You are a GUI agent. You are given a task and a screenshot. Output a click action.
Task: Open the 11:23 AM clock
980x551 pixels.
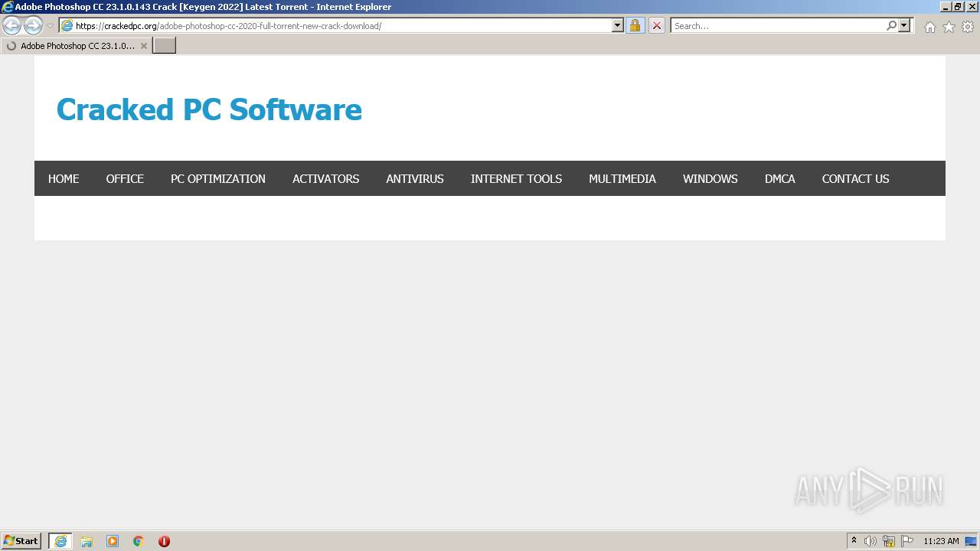pos(941,541)
